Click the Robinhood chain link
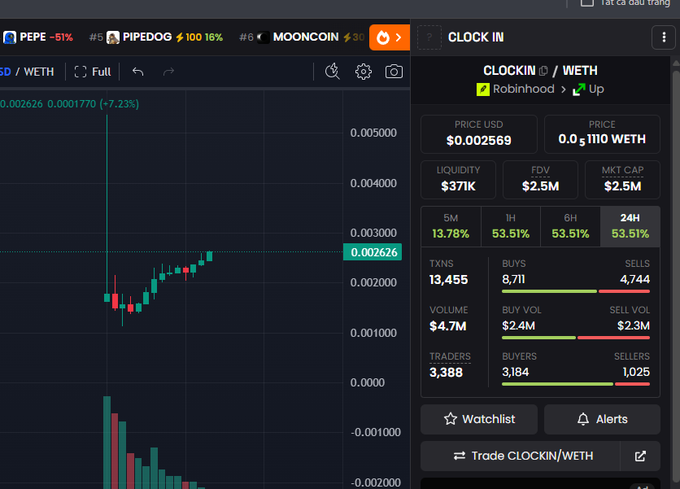Image resolution: width=680 pixels, height=489 pixels. [515, 89]
